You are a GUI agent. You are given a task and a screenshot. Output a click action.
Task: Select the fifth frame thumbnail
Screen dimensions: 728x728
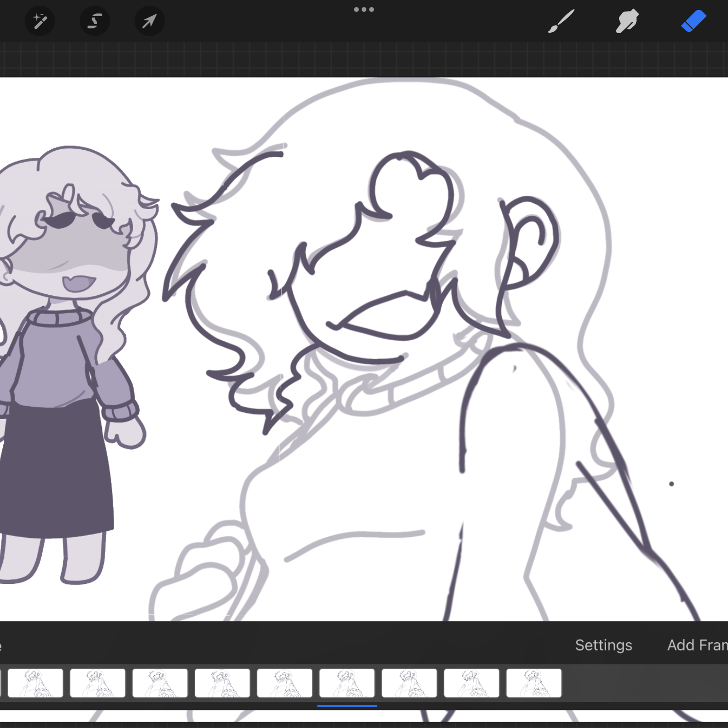[x=285, y=683]
